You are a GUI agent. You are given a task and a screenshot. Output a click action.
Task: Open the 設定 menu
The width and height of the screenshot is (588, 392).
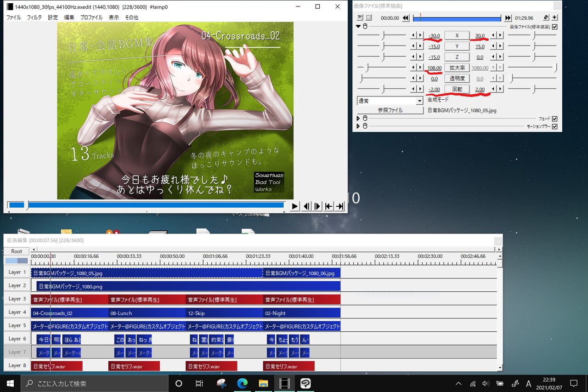53,17
